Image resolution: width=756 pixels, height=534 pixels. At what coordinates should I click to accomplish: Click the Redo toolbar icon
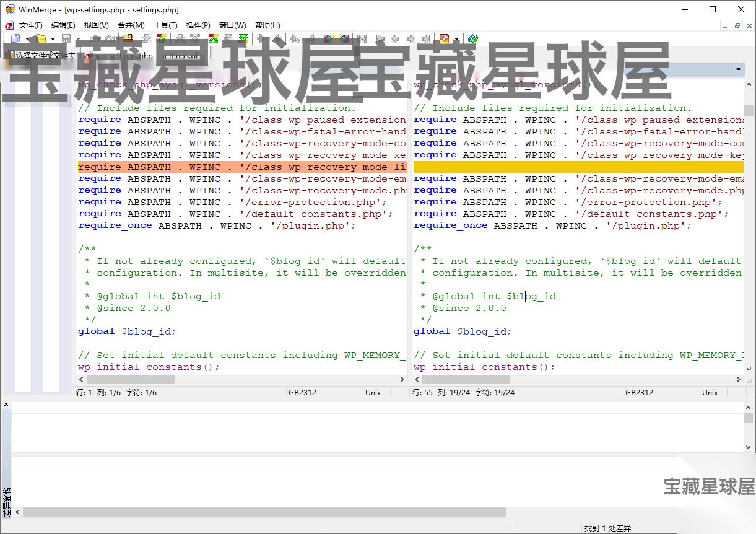[110, 38]
